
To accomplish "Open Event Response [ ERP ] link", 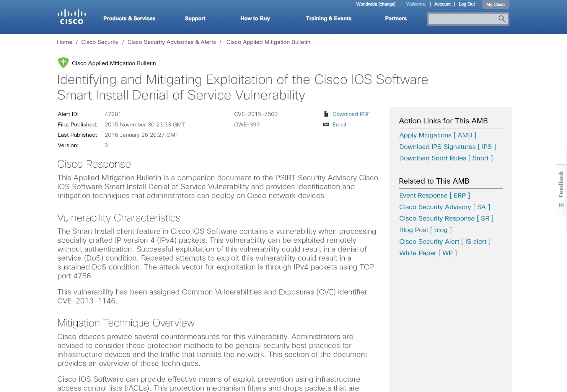I will [x=435, y=195].
